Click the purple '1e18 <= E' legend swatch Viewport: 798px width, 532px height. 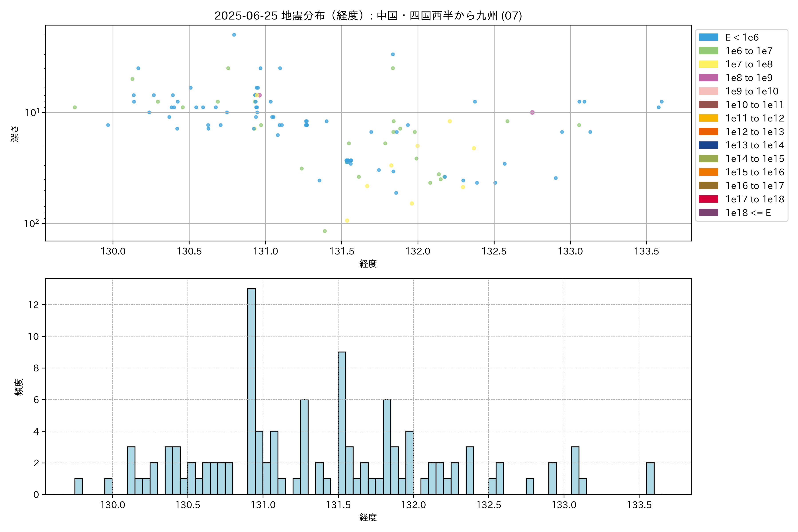pos(708,213)
